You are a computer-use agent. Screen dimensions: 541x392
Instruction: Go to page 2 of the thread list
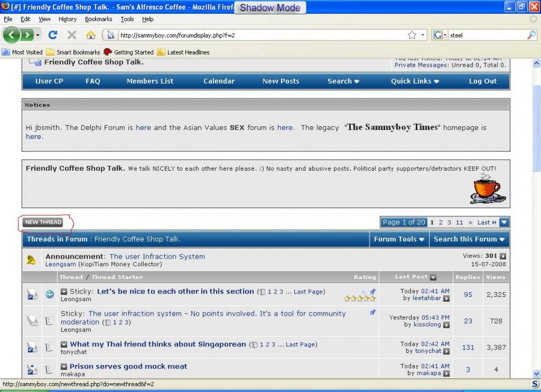coord(441,222)
